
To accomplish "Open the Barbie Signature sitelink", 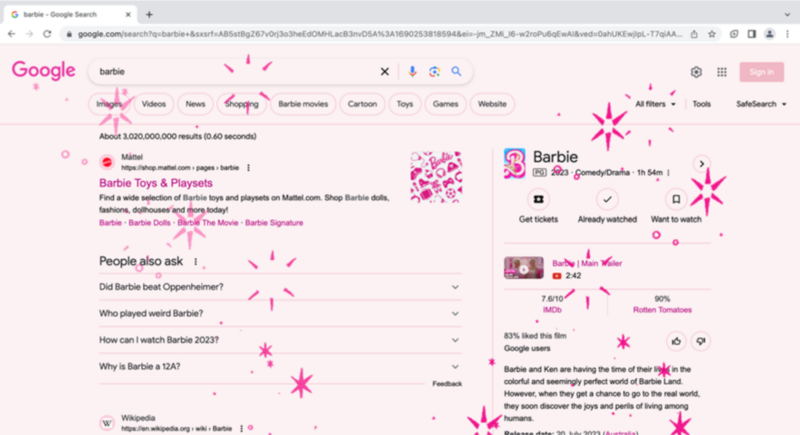I will coord(274,223).
